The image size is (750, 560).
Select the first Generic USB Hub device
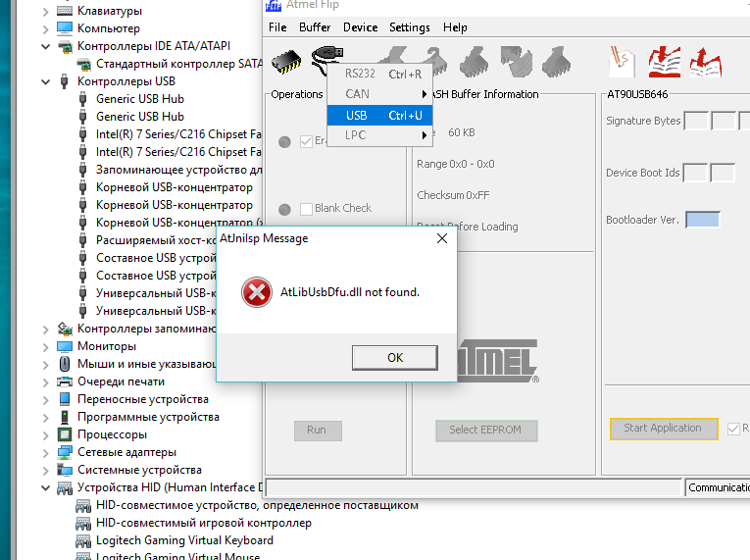140,99
